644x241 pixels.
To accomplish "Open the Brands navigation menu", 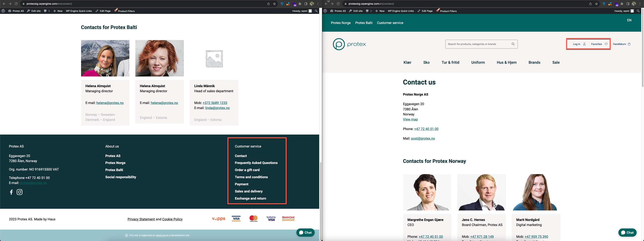I will tap(534, 63).
